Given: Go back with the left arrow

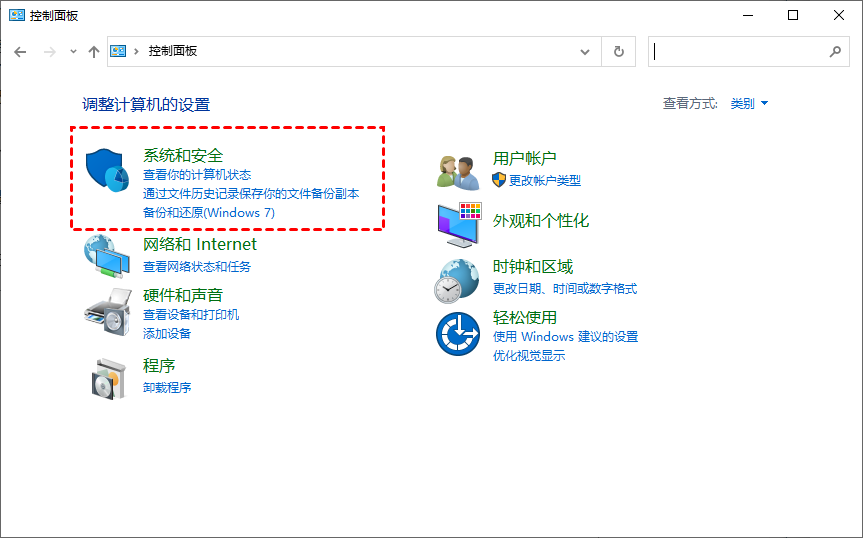Looking at the screenshot, I should pyautogui.click(x=20, y=52).
